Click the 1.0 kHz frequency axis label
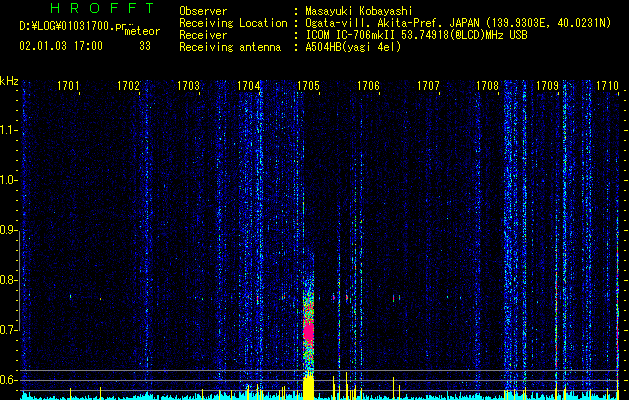629x400 pixels. [8, 180]
